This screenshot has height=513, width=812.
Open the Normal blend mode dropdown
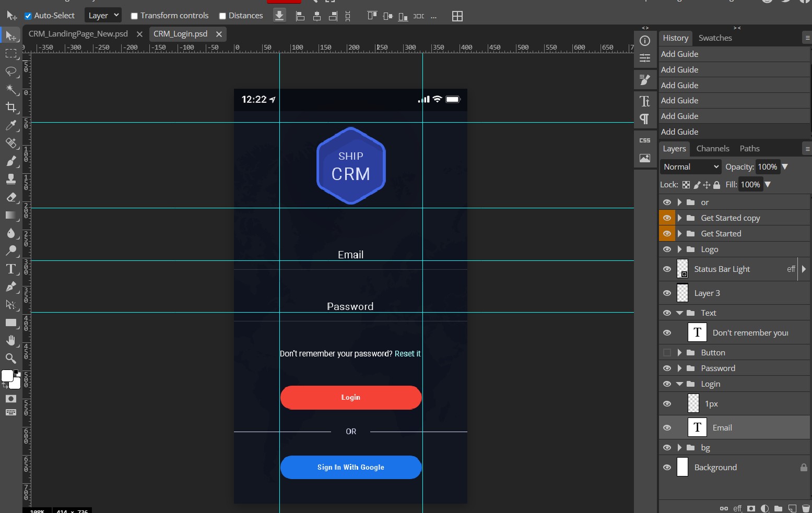691,167
